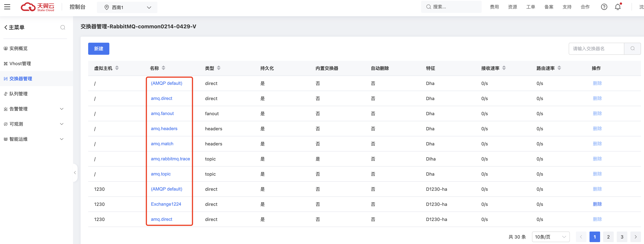Expand the 告警管理 menu
644x244 pixels.
[x=62, y=109]
